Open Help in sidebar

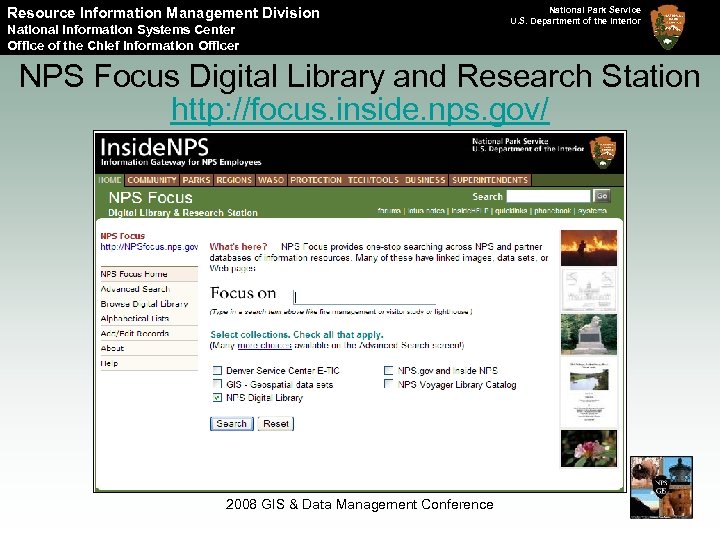pos(149,363)
